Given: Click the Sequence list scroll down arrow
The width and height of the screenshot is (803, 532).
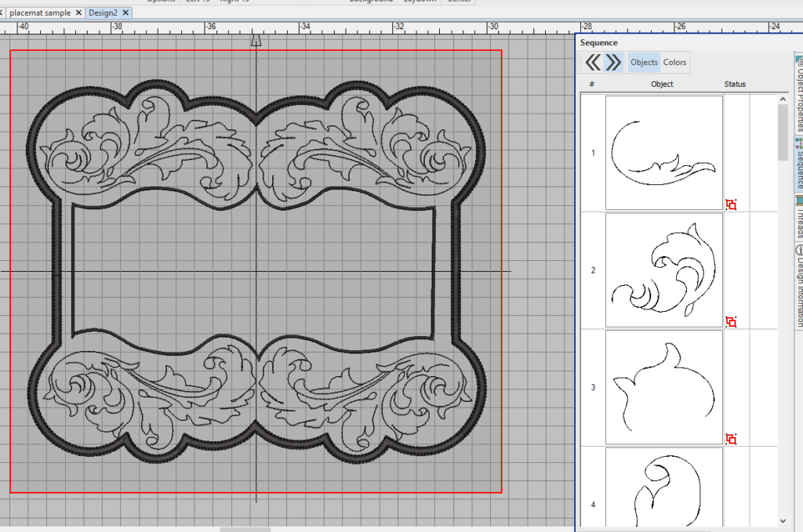Looking at the screenshot, I should pyautogui.click(x=783, y=521).
